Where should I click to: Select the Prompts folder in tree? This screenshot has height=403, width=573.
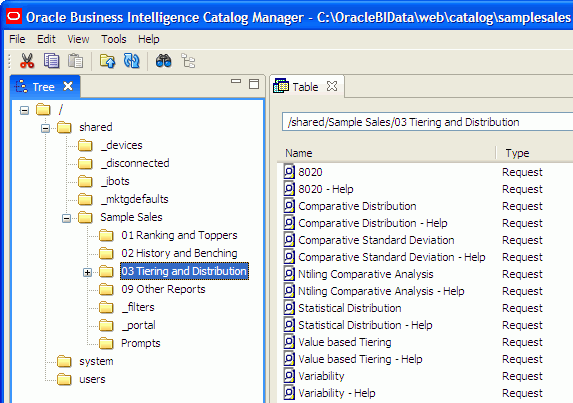(x=141, y=343)
